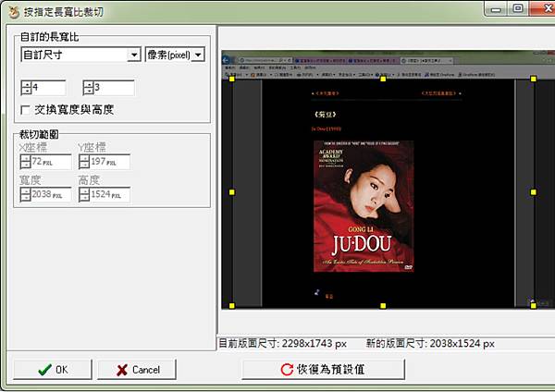Screen dimensions: 555x392
Task: Click the 裁切範圍 group label
Action: pyautogui.click(x=39, y=134)
